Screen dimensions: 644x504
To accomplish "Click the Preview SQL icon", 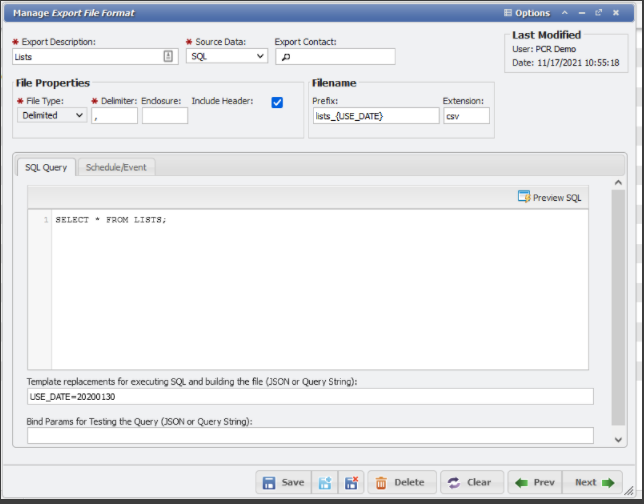I will click(524, 197).
